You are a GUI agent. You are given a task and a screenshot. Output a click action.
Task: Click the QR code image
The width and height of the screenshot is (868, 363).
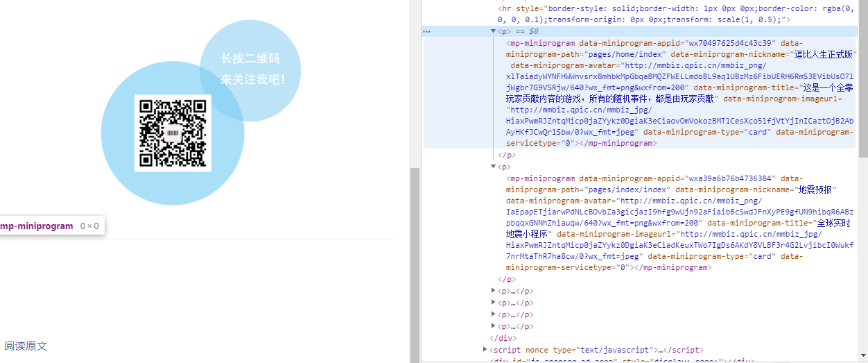[173, 133]
